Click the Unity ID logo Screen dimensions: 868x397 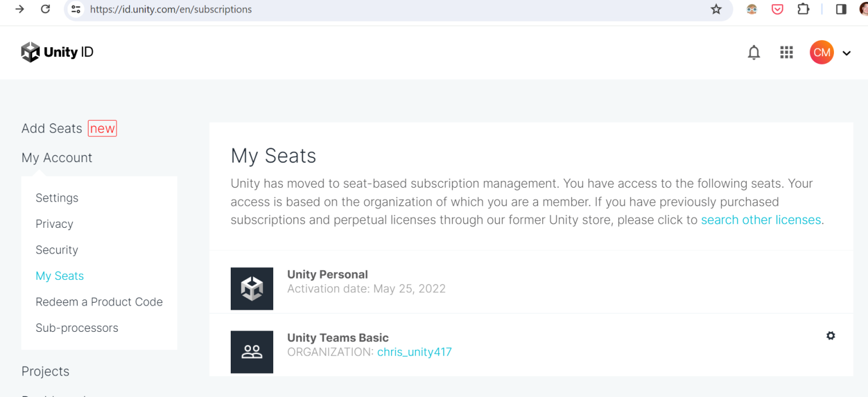57,53
